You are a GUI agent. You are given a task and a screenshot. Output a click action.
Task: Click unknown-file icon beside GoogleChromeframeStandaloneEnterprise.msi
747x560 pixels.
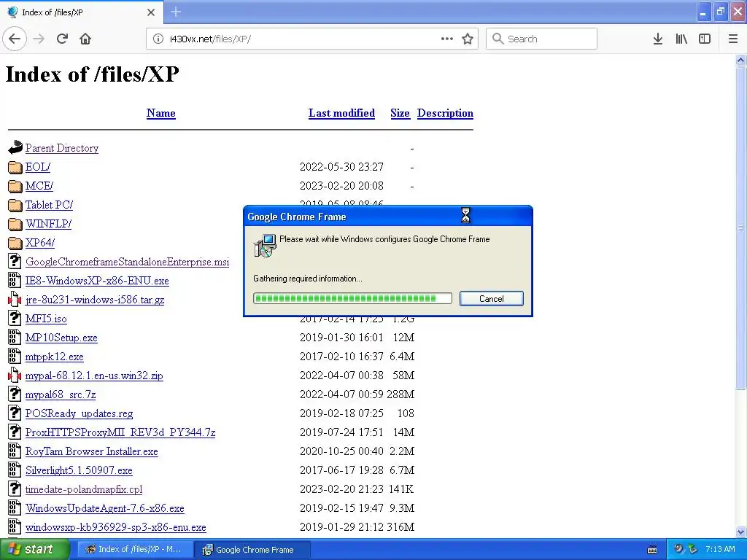tap(15, 262)
